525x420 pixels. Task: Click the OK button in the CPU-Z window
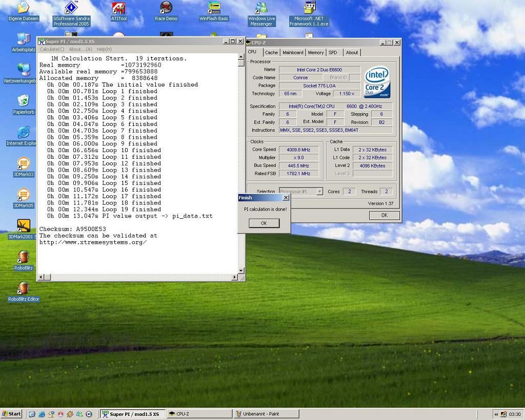pos(385,215)
